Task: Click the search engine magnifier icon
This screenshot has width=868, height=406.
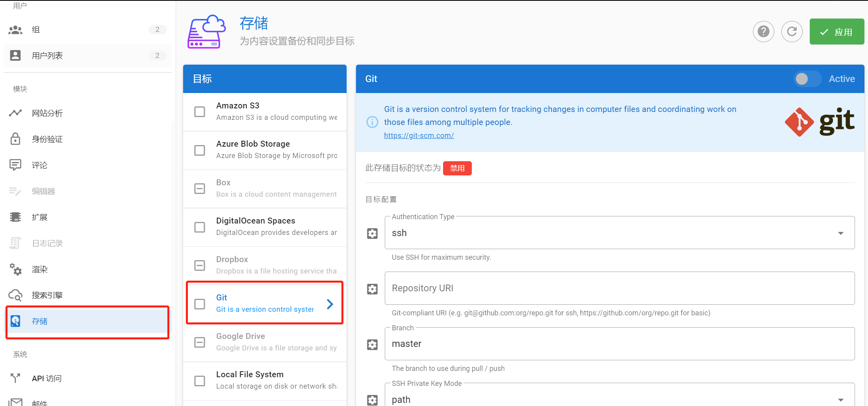Action: click(x=15, y=295)
